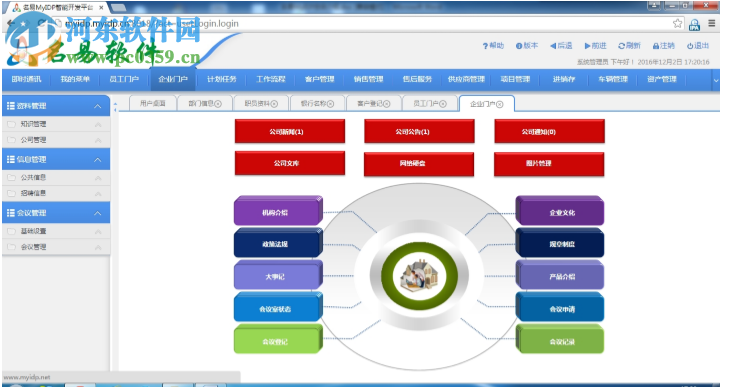The width and height of the screenshot is (729, 391).
Task: Open the nav bar overflow dropdown arrow
Action: point(716,80)
